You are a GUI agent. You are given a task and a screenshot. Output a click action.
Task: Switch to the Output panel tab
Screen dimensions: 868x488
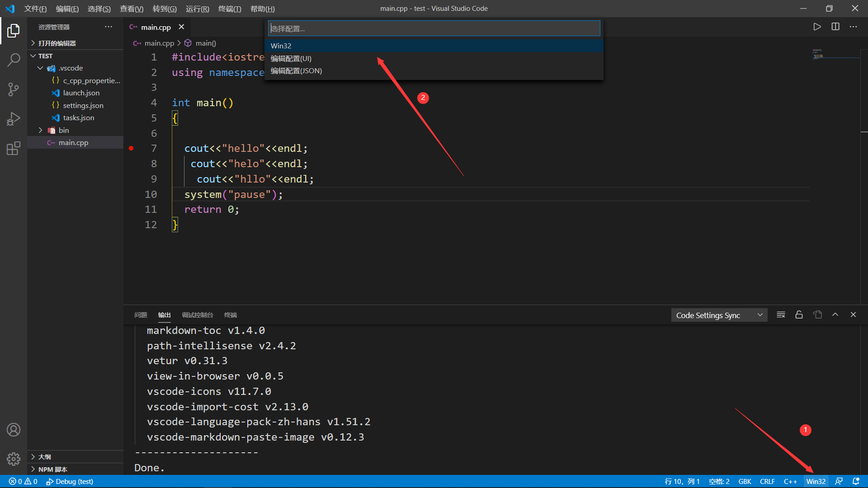tap(165, 315)
